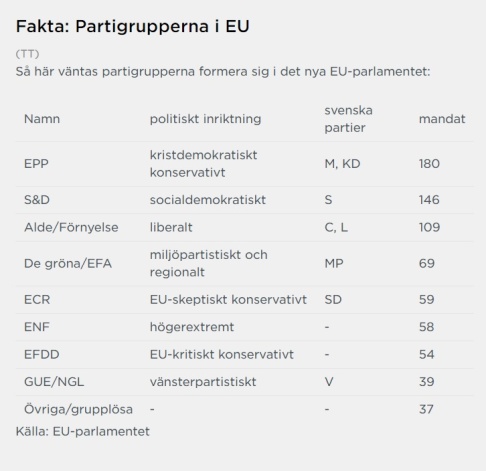Select the ECR group name

37,300
